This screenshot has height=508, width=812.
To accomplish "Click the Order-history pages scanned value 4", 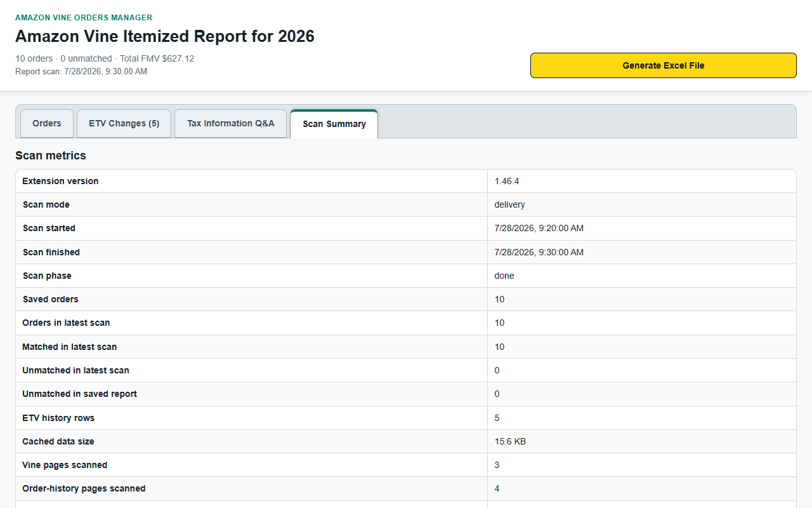I will 497,488.
